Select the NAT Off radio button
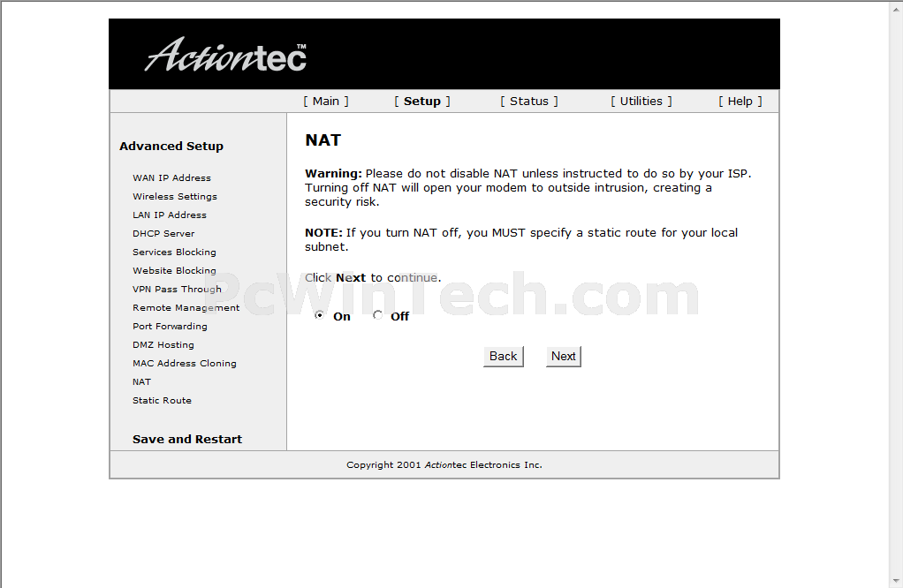 click(378, 315)
